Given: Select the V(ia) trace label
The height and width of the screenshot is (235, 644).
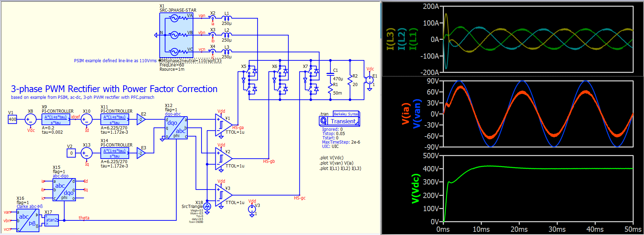Looking at the screenshot, I should (x=406, y=114).
